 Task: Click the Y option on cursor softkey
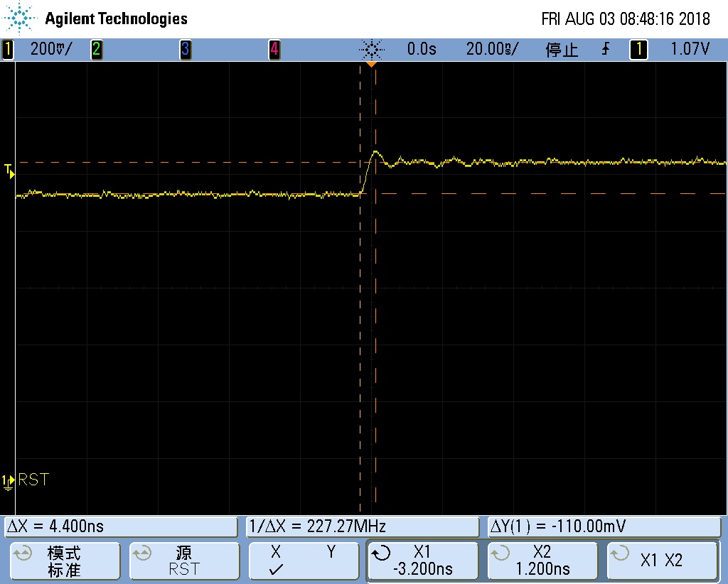point(331,551)
